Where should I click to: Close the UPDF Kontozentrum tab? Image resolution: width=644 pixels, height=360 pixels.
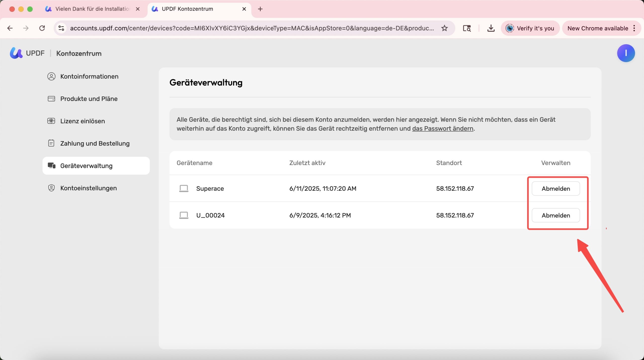click(244, 9)
